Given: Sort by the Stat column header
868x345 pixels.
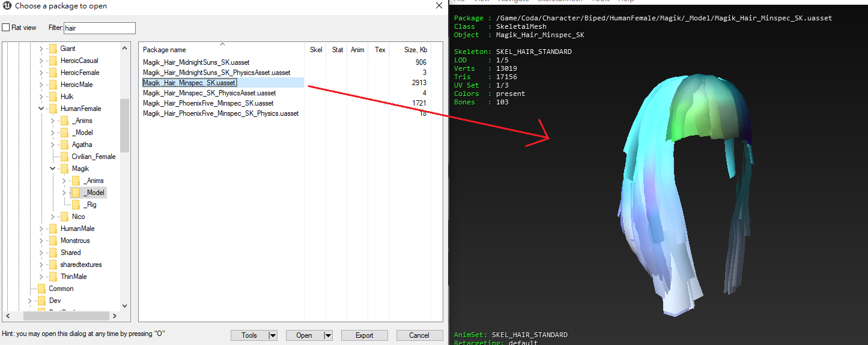Looking at the screenshot, I should (x=338, y=50).
